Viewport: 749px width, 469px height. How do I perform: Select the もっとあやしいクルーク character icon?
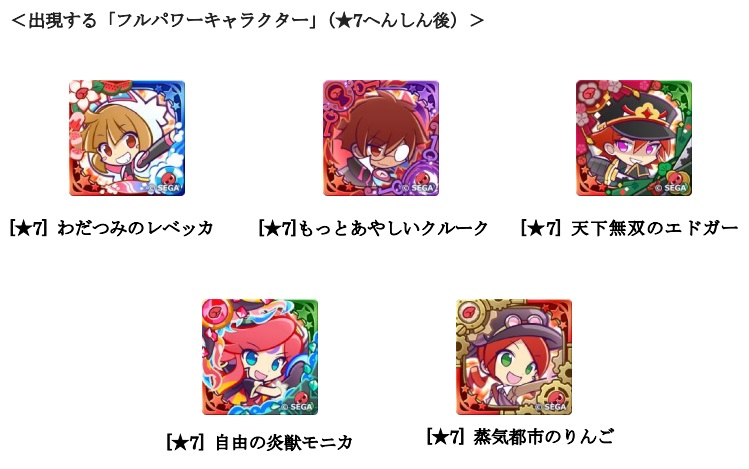[x=381, y=138]
